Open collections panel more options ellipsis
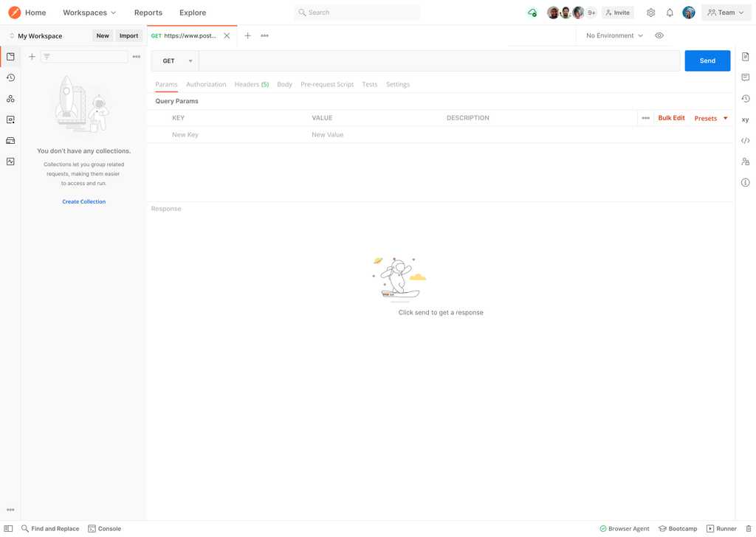The image size is (756, 537). point(137,57)
